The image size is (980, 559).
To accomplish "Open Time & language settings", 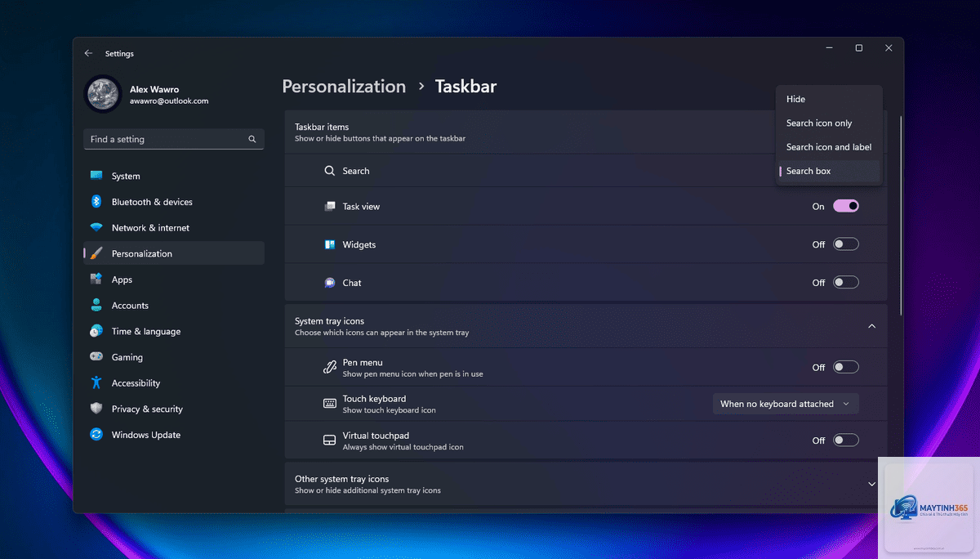I will tap(174, 331).
